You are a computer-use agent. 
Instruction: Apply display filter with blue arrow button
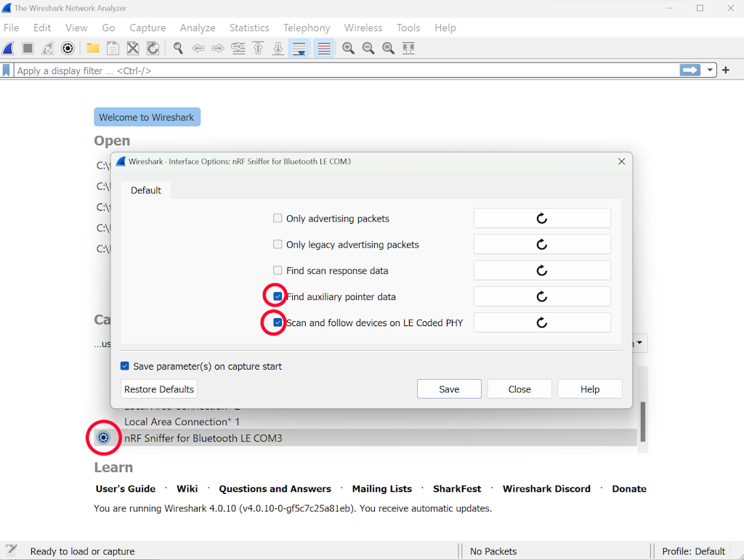(x=690, y=70)
